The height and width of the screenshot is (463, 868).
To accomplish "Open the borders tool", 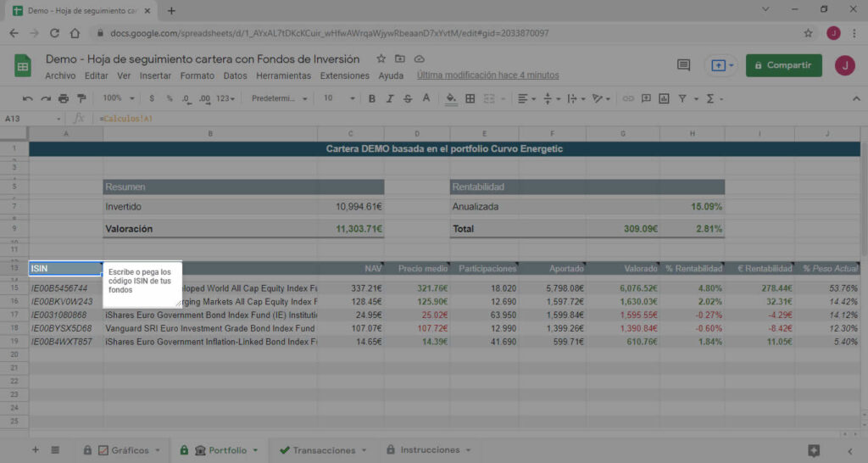I will pyautogui.click(x=470, y=98).
